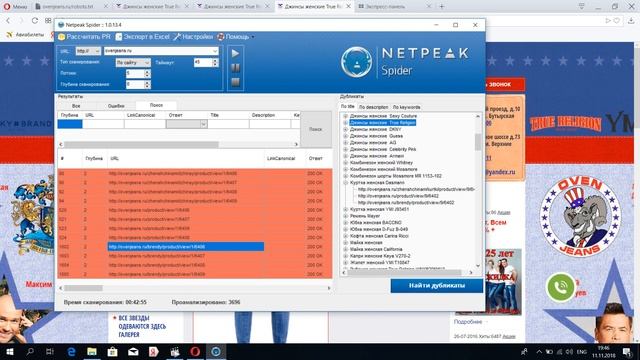
Task: Open the Помощь help menu
Action: coord(236,37)
